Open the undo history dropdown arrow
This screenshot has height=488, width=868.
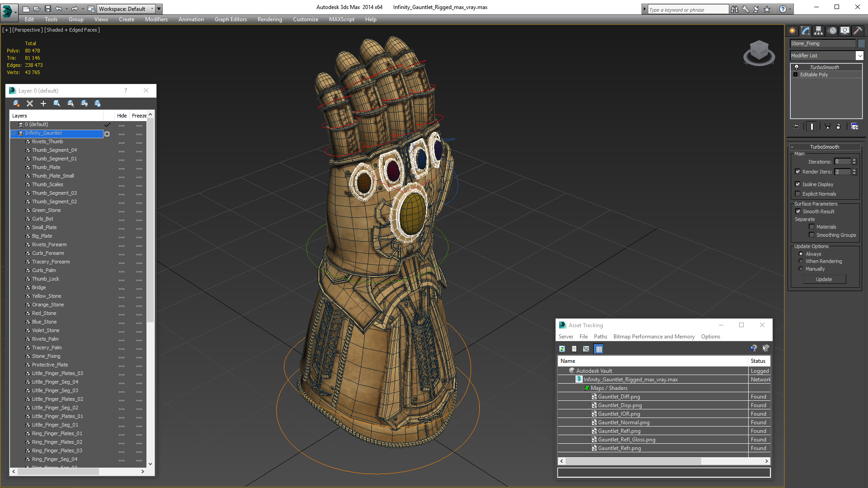(x=66, y=9)
